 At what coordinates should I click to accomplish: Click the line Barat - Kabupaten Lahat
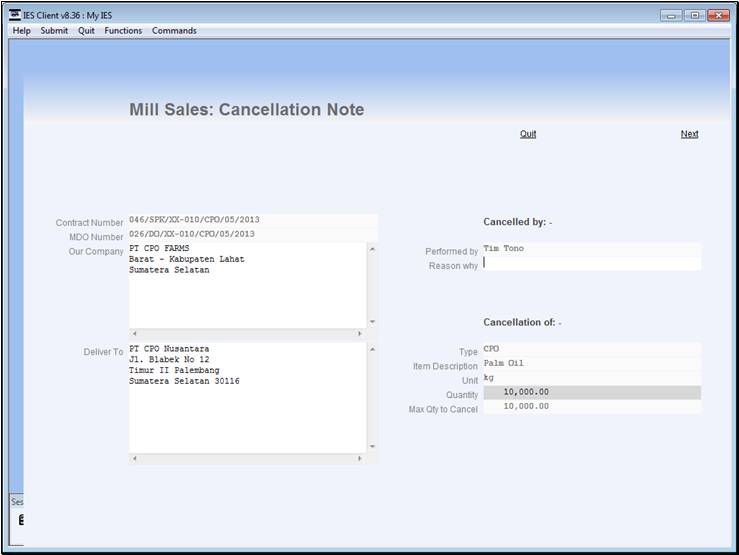(187, 259)
